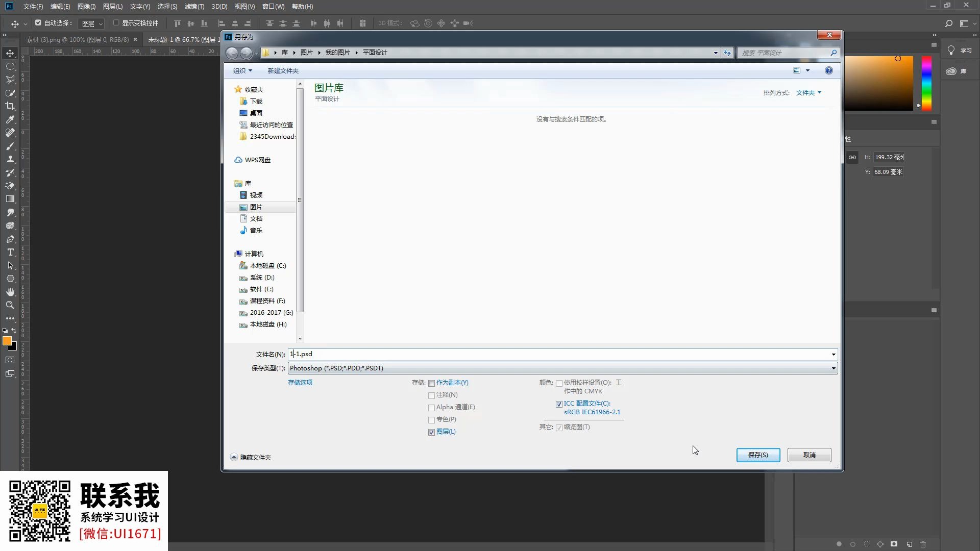
Task: Open the save type (保存类型) dropdown
Action: (x=562, y=368)
